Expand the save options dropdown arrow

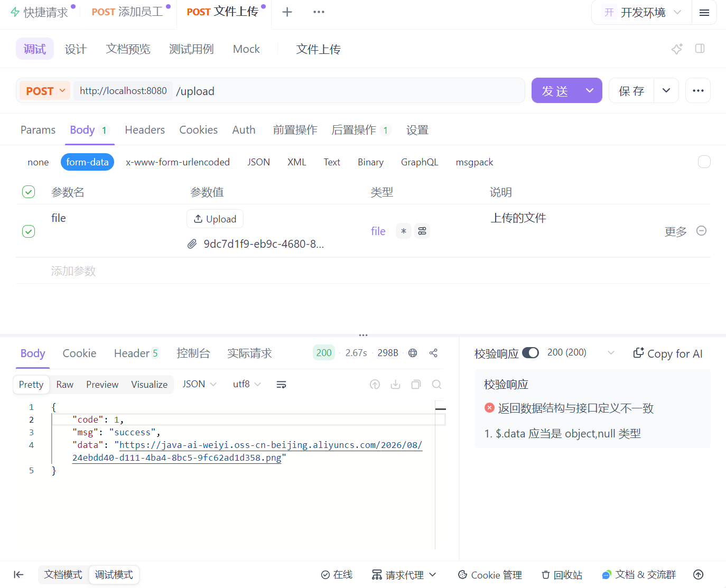(666, 91)
